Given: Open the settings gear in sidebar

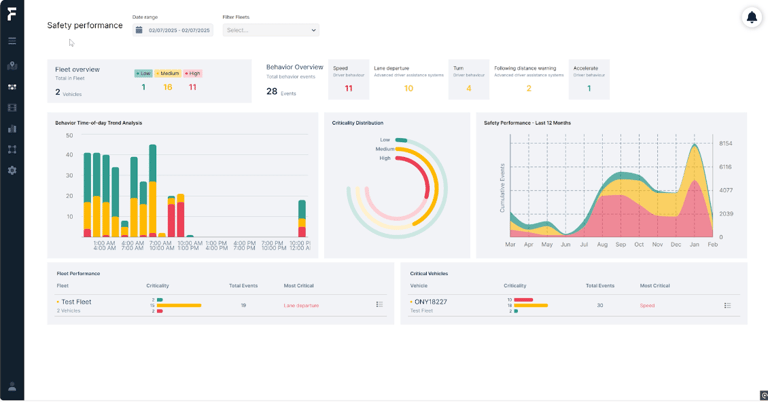Looking at the screenshot, I should (x=12, y=170).
